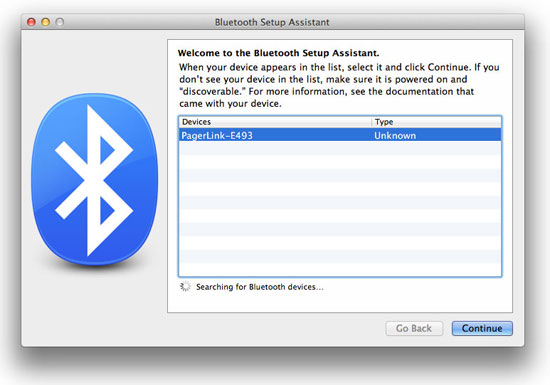Click the Type column header
This screenshot has width=550, height=385.
(x=436, y=122)
